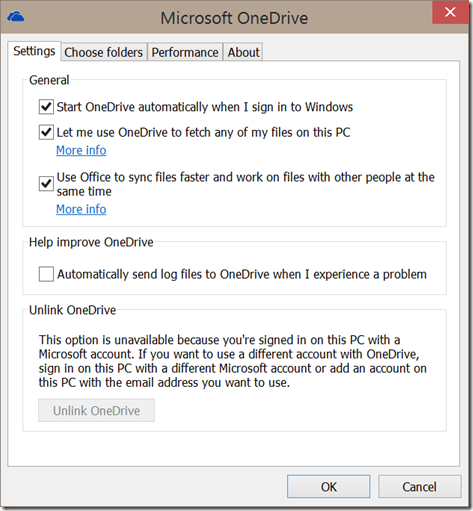The width and height of the screenshot is (473, 511).
Task: Disable Use Office to sync files faster
Action: pyautogui.click(x=46, y=184)
